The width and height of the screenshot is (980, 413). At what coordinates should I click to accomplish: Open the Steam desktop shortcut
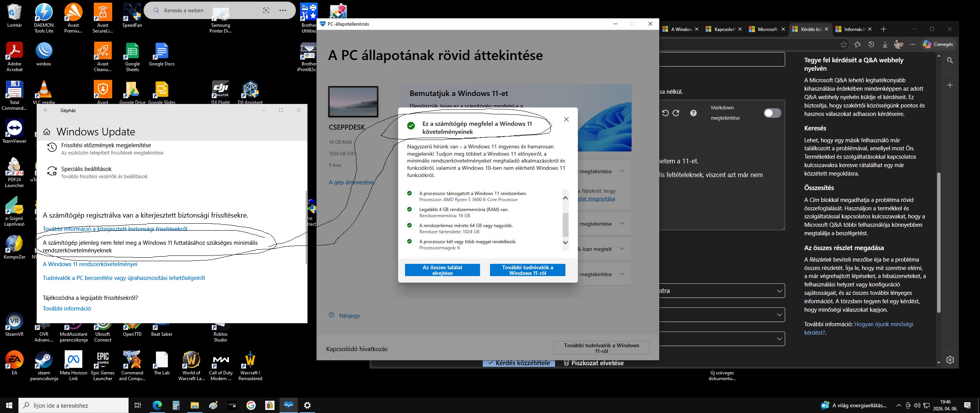coord(44,366)
